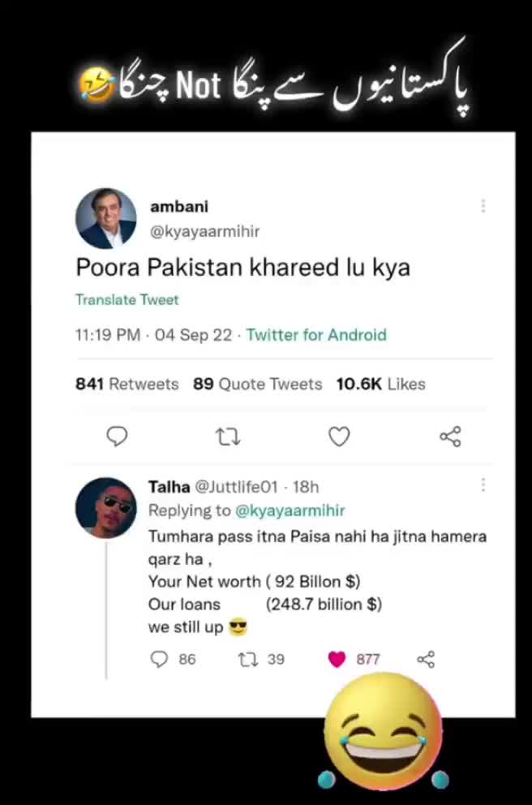
Task: View the 841 Retweets list
Action: click(127, 384)
